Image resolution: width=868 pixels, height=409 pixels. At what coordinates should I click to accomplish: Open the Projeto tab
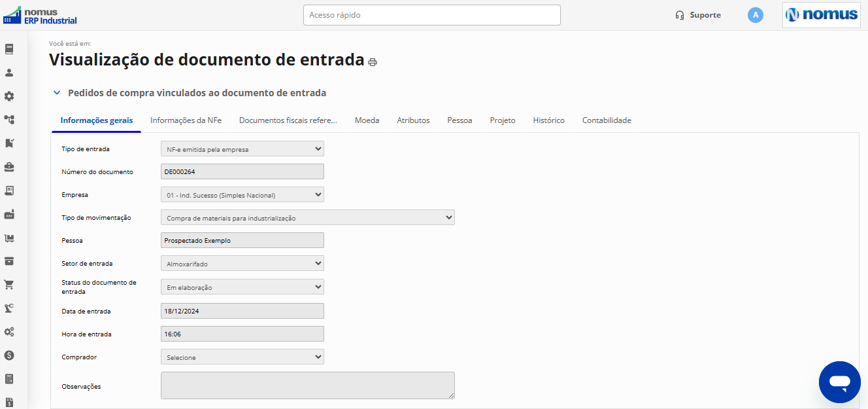pyautogui.click(x=503, y=120)
